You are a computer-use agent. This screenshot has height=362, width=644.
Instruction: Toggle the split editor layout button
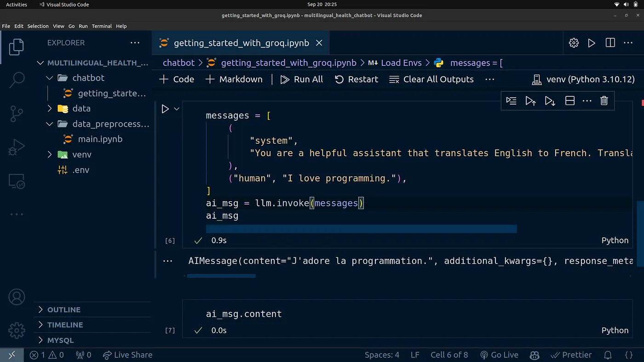610,43
